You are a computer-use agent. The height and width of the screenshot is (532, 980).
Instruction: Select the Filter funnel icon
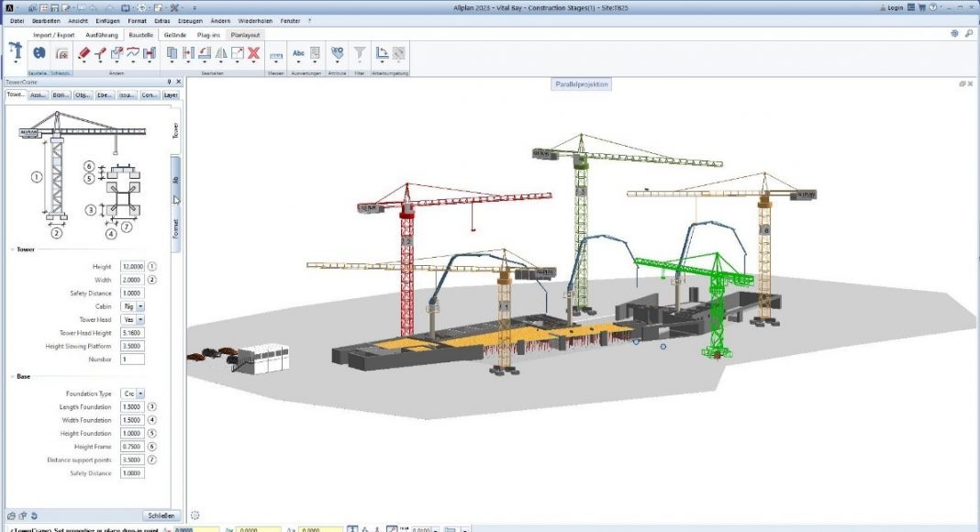pyautogui.click(x=360, y=53)
